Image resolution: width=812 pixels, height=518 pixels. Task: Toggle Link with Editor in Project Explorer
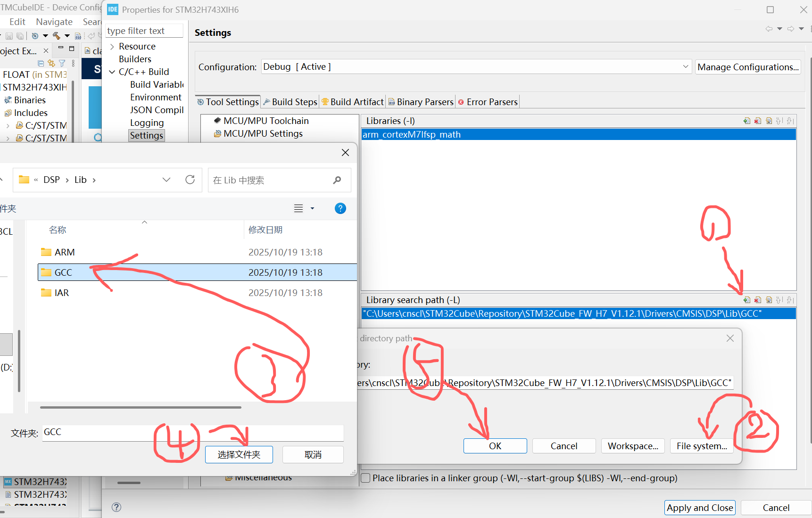(51, 63)
